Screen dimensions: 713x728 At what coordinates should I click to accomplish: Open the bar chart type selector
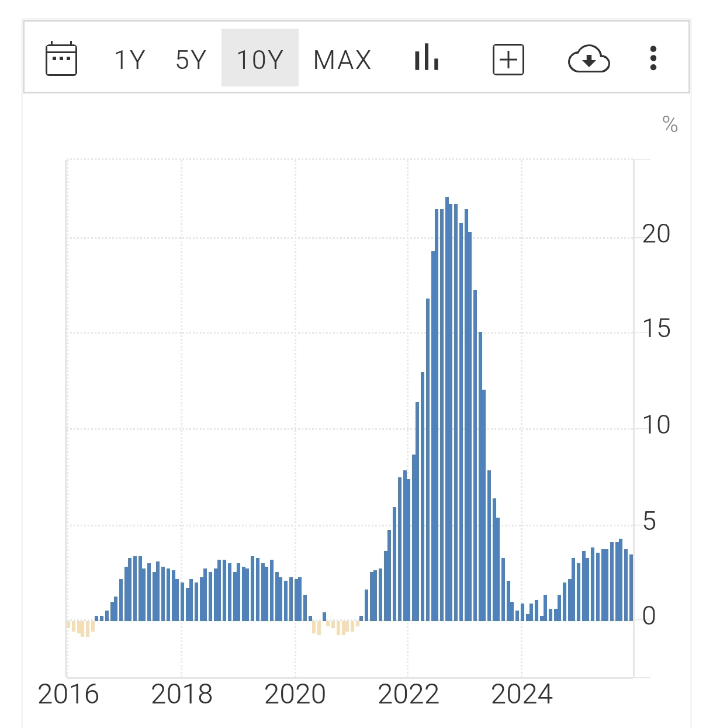[427, 58]
